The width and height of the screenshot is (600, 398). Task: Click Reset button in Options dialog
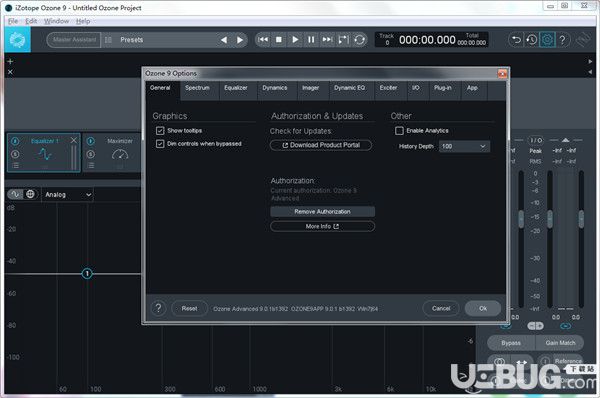189,308
